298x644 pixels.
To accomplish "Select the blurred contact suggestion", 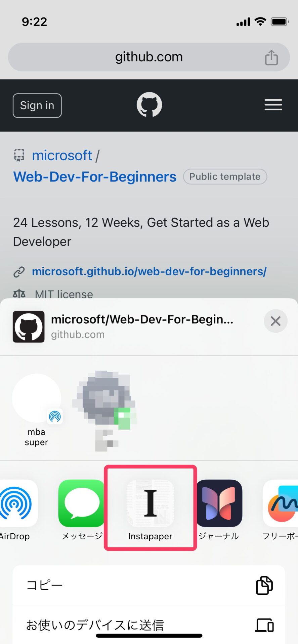I will (x=104, y=399).
